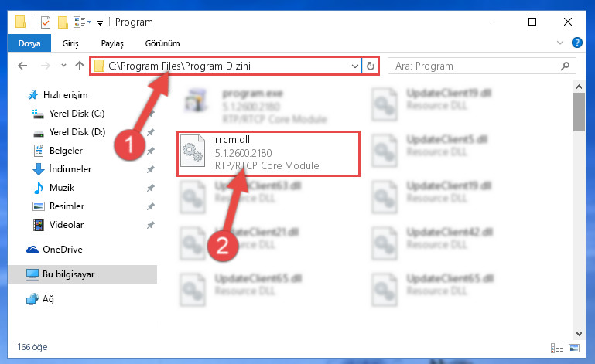The width and height of the screenshot is (595, 364).
Task: Click the Back navigation arrow
Action: click(22, 66)
